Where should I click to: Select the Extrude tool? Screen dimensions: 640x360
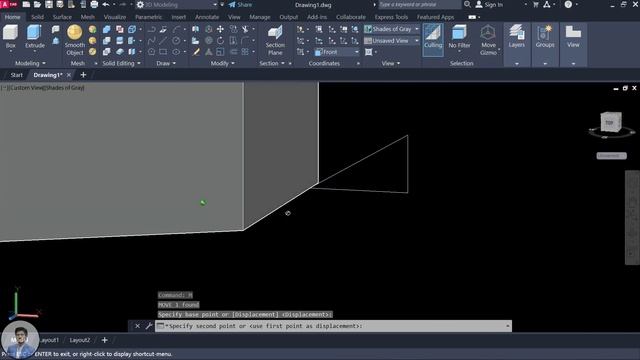coord(35,37)
